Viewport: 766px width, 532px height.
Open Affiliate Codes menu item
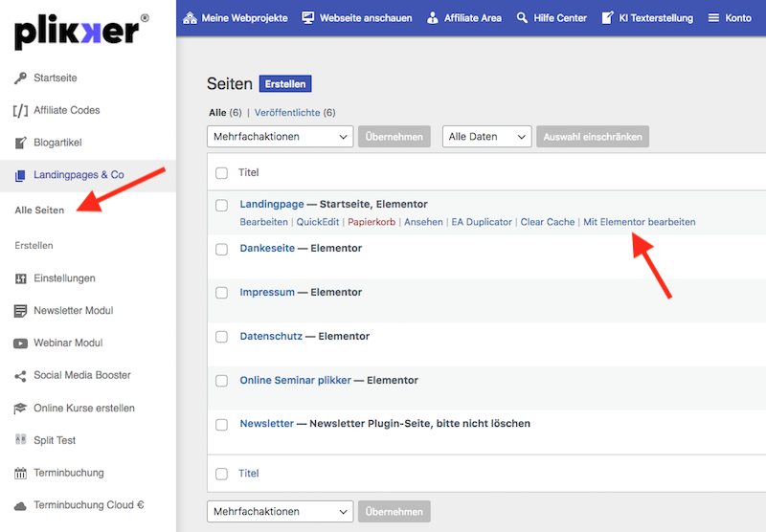tap(67, 110)
